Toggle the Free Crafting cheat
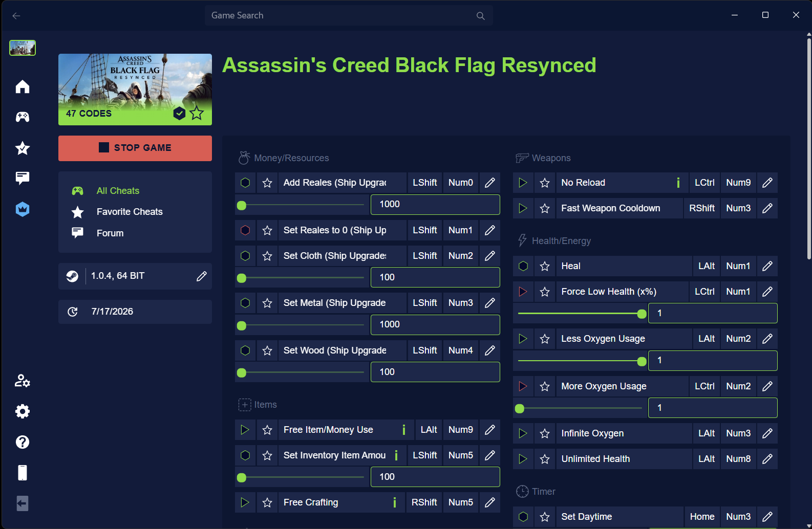Screen dimensions: 812x529 click(x=245, y=502)
